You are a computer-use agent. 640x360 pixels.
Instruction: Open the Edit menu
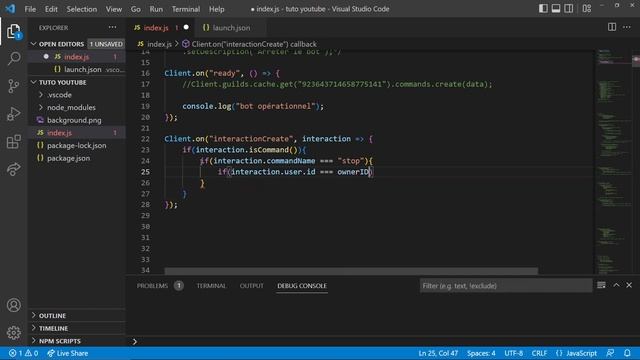tap(51, 9)
